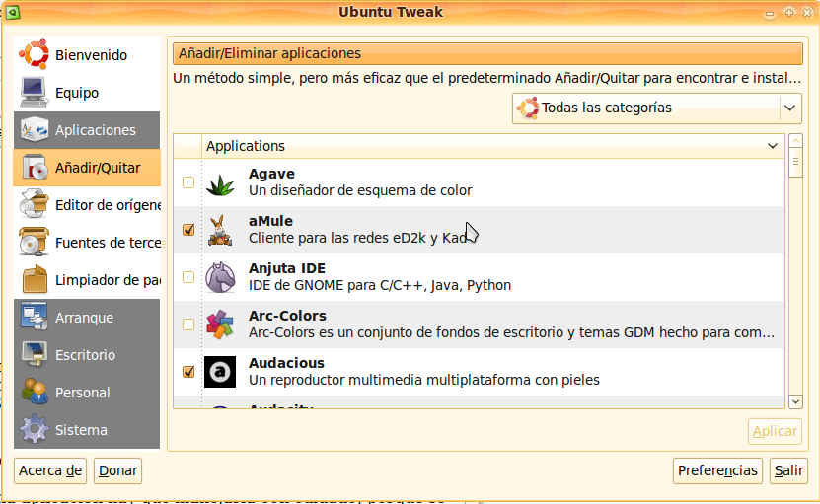Enable the Anjuta IDE checkbox

click(x=188, y=277)
